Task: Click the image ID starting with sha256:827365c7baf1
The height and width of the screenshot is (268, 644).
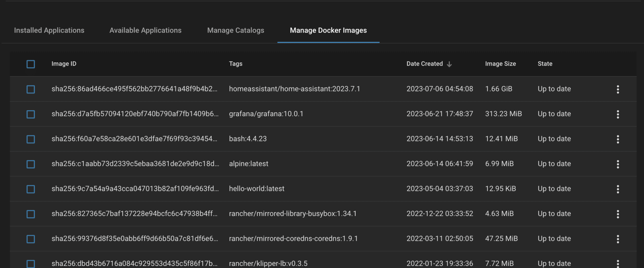Action: (134, 213)
